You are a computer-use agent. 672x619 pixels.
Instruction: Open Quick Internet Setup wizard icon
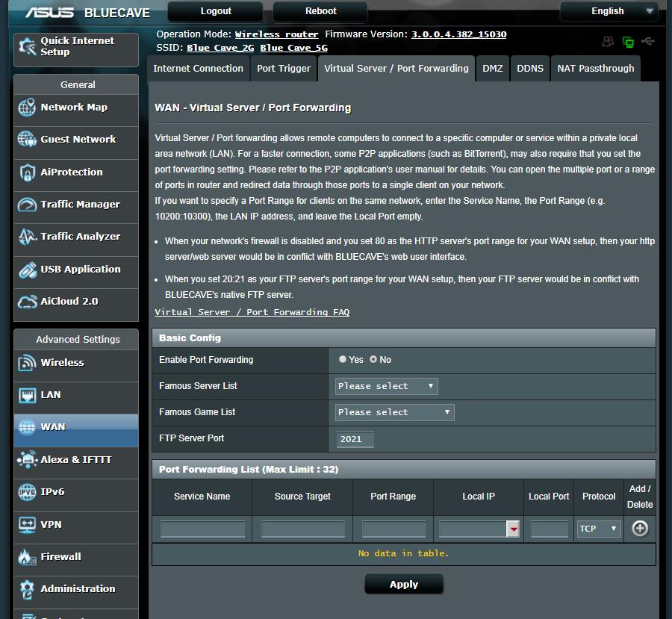[27, 46]
